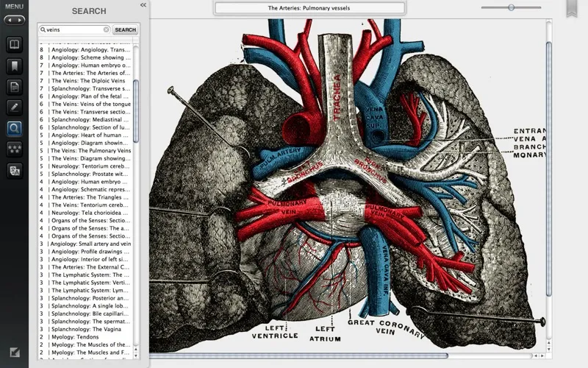Open result 'Splanchnology: Posterior an...'

coord(85,298)
